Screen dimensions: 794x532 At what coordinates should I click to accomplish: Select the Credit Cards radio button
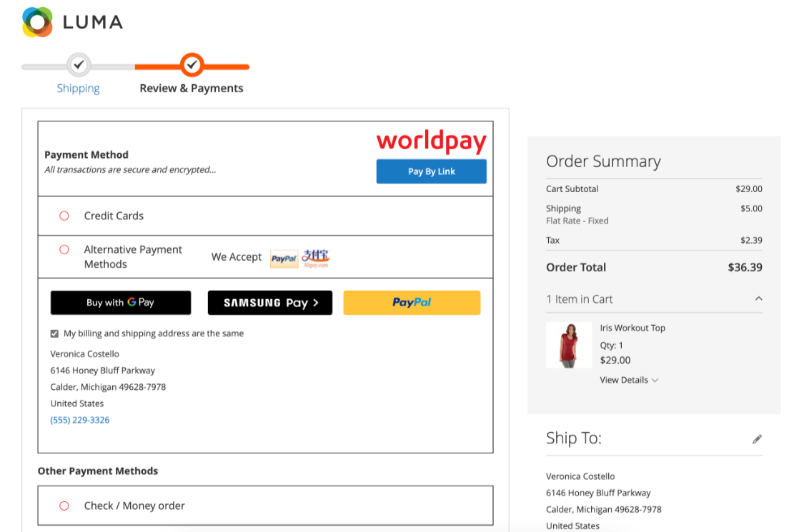(x=64, y=216)
